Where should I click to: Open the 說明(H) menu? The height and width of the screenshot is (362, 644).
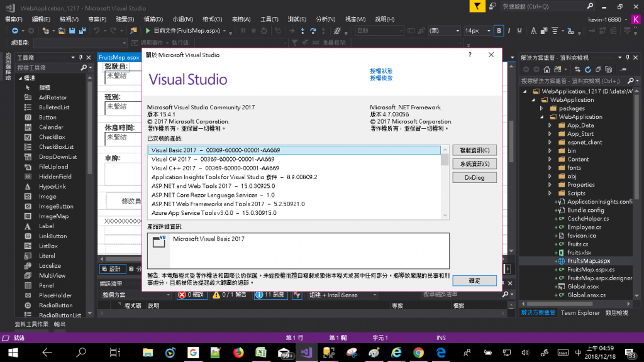385,19
